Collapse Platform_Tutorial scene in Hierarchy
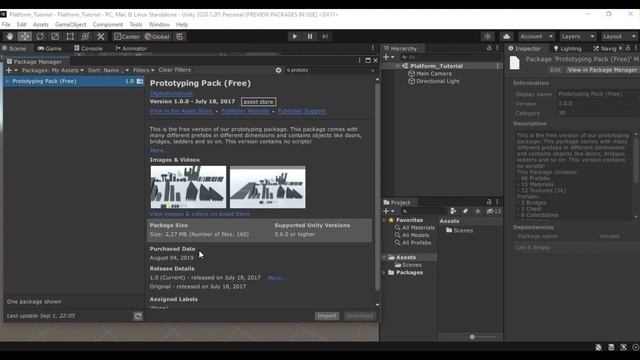Image resolution: width=640 pixels, height=360 pixels. pos(398,66)
